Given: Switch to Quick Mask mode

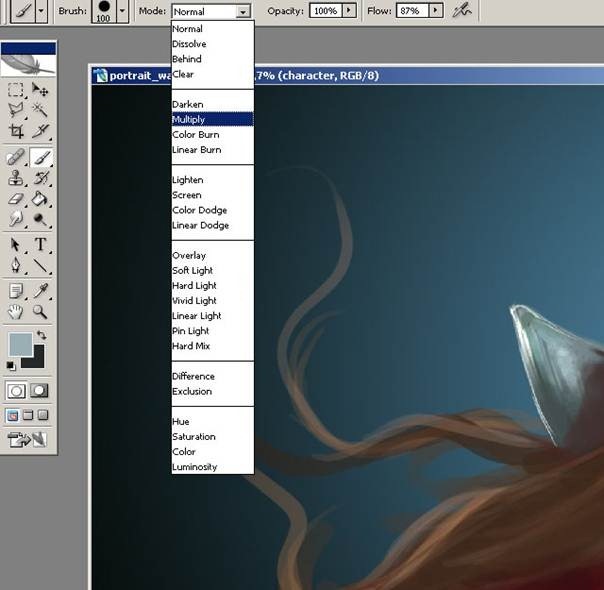Looking at the screenshot, I should coord(39,391).
